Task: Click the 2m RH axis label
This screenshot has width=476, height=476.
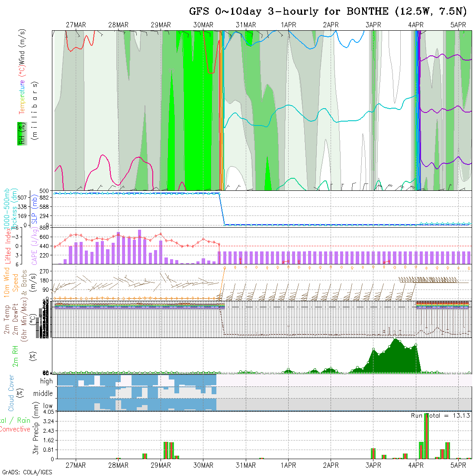Action: tap(16, 355)
